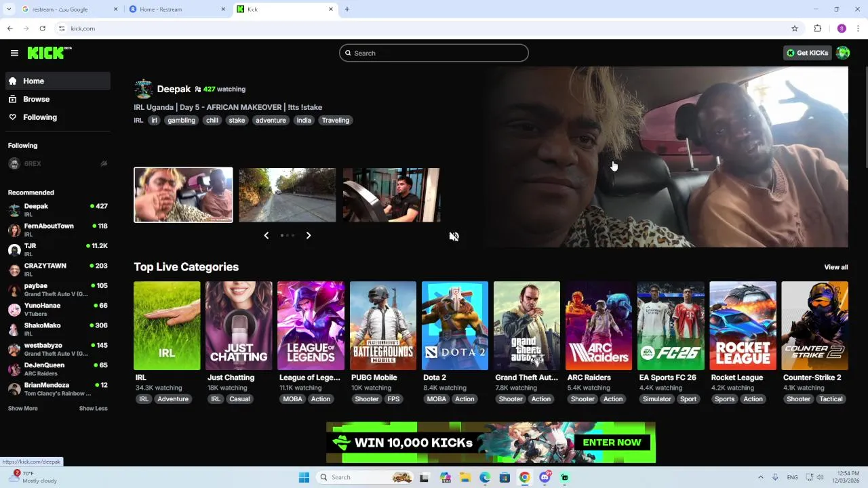Open the followed channel 6REX

(58, 163)
